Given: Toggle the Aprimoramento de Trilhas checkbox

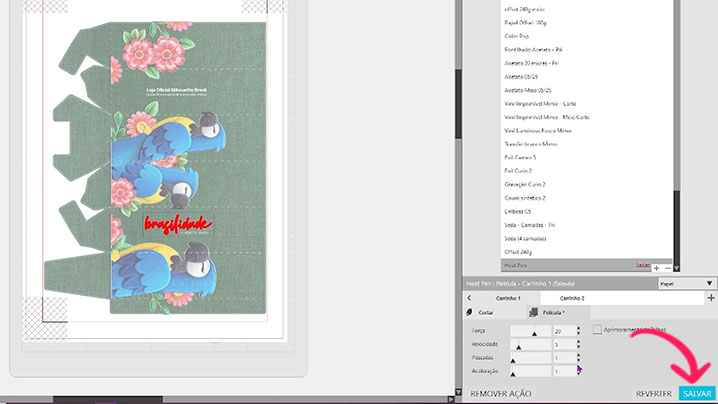Looking at the screenshot, I should pyautogui.click(x=597, y=329).
